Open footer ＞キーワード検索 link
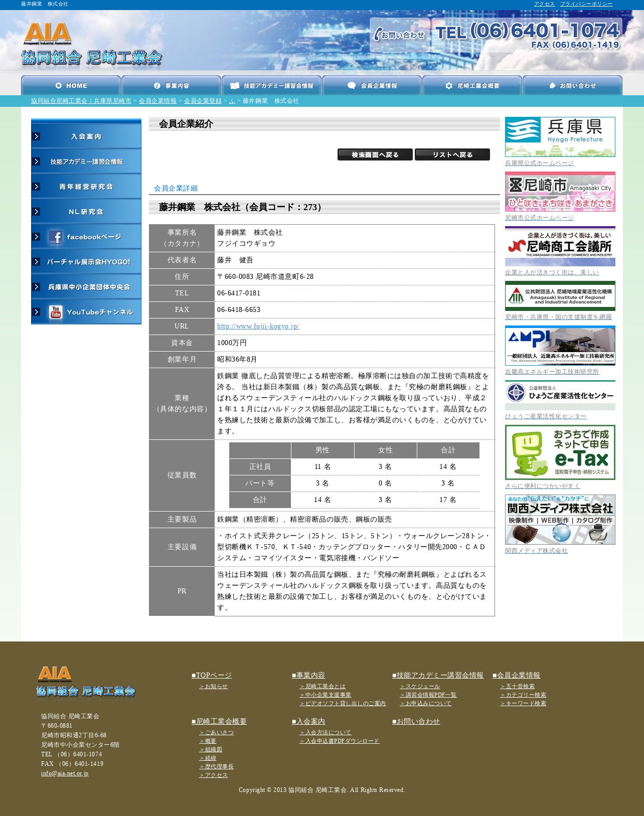 523,704
